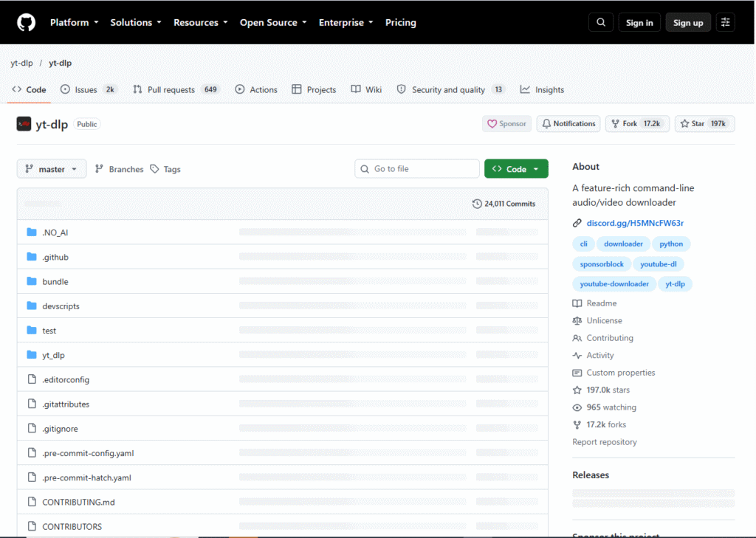Expand the Platform menu
Image resolution: width=756 pixels, height=538 pixels.
click(75, 23)
